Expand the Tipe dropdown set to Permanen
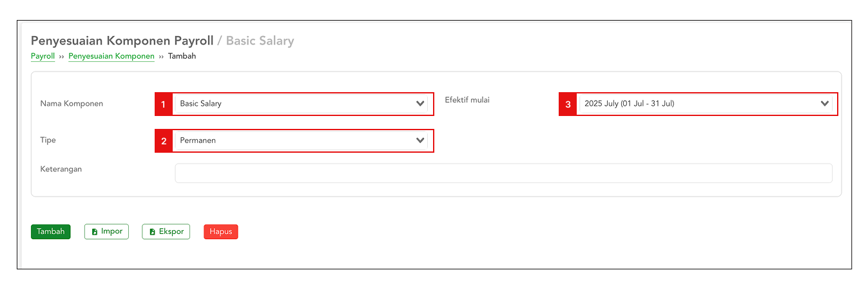868x290 pixels. pyautogui.click(x=296, y=140)
